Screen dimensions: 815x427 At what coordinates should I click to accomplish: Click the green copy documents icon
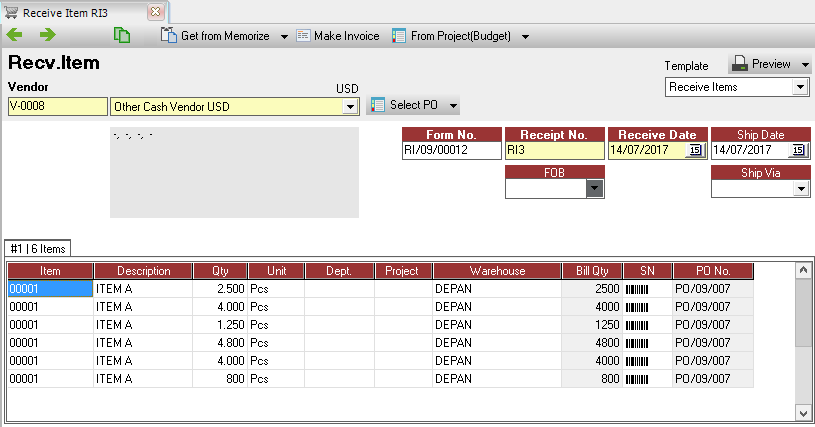(122, 35)
